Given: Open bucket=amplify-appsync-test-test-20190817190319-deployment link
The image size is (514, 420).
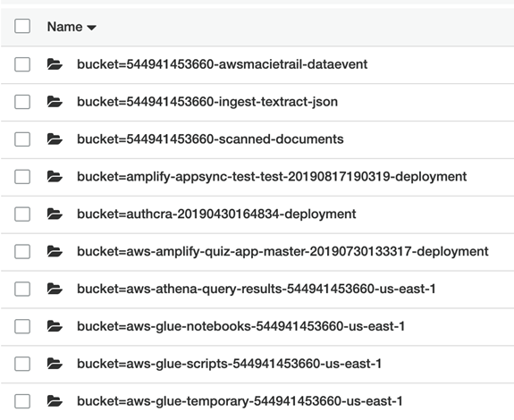Looking at the screenshot, I should [272, 177].
